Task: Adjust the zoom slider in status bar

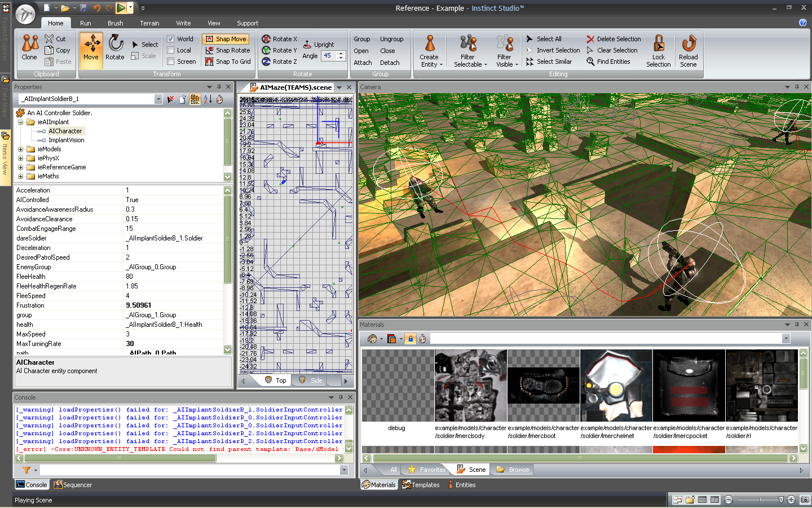Action: coord(780,500)
